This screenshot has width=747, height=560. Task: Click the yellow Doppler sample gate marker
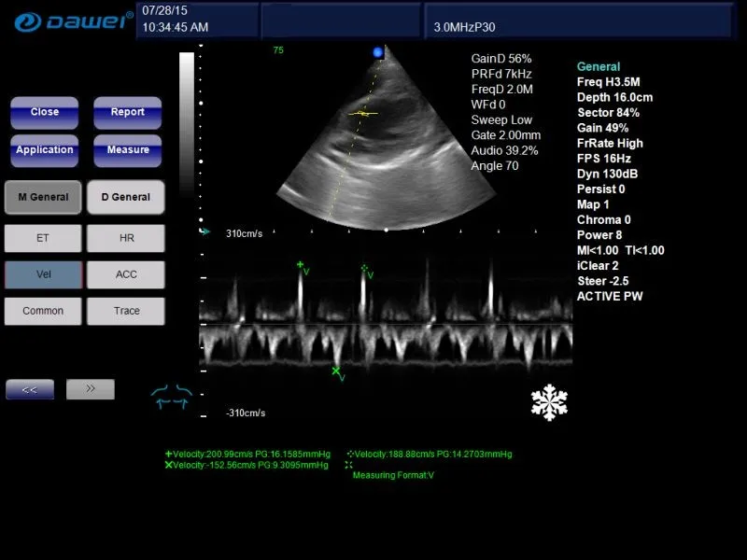(363, 114)
